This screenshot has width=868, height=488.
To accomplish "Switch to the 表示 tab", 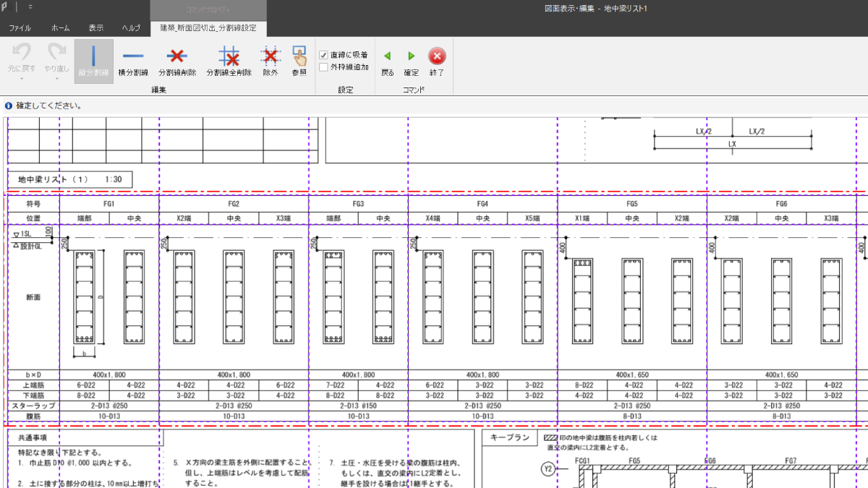I will click(x=96, y=27).
